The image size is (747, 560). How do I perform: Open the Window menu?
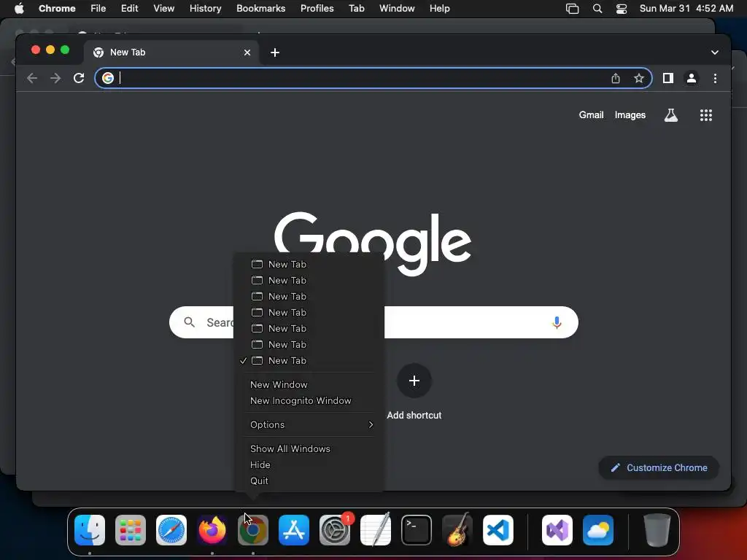coord(397,8)
